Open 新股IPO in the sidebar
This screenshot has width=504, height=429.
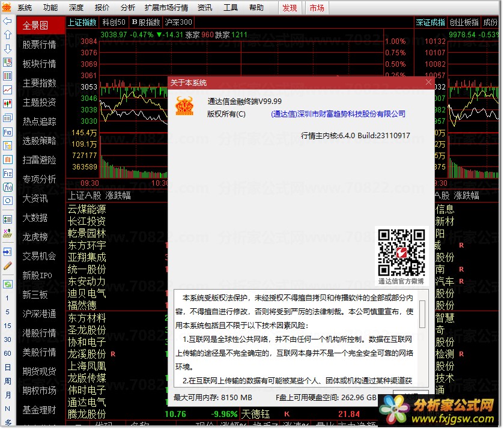[x=37, y=275]
